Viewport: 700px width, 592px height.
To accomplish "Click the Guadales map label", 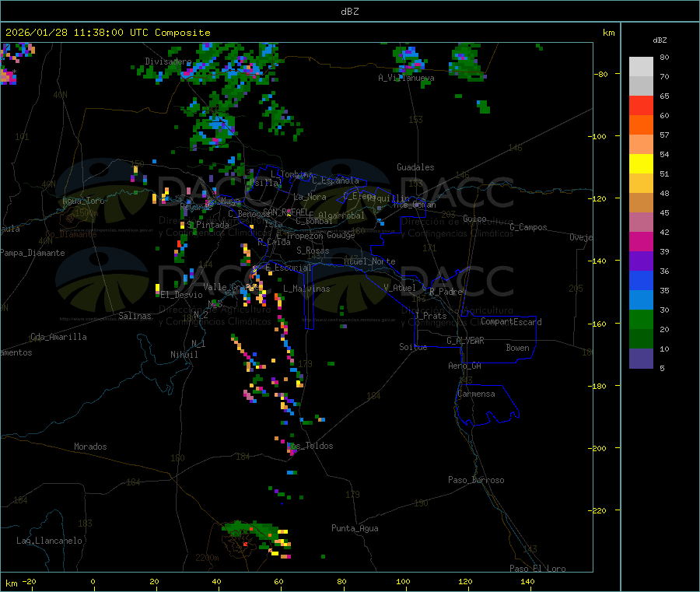I will [415, 167].
